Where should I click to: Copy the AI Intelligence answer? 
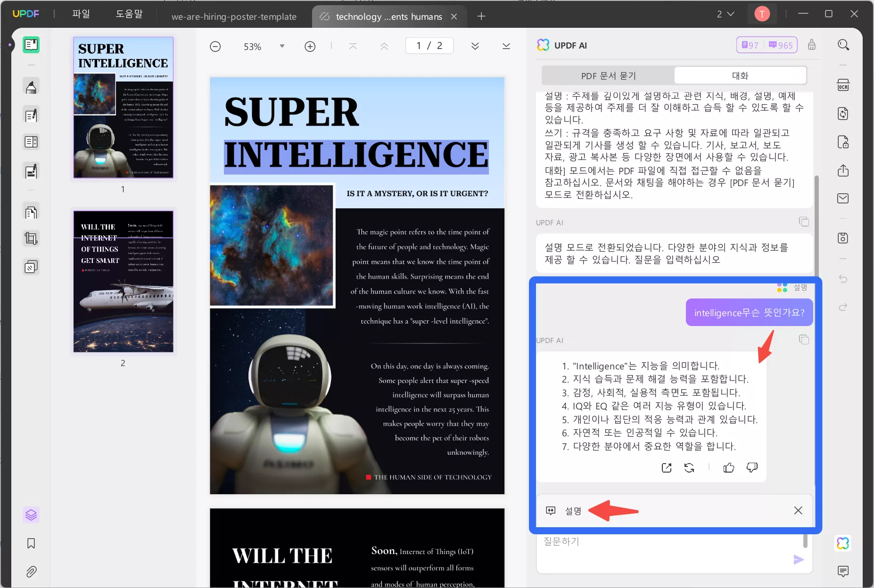click(x=804, y=340)
